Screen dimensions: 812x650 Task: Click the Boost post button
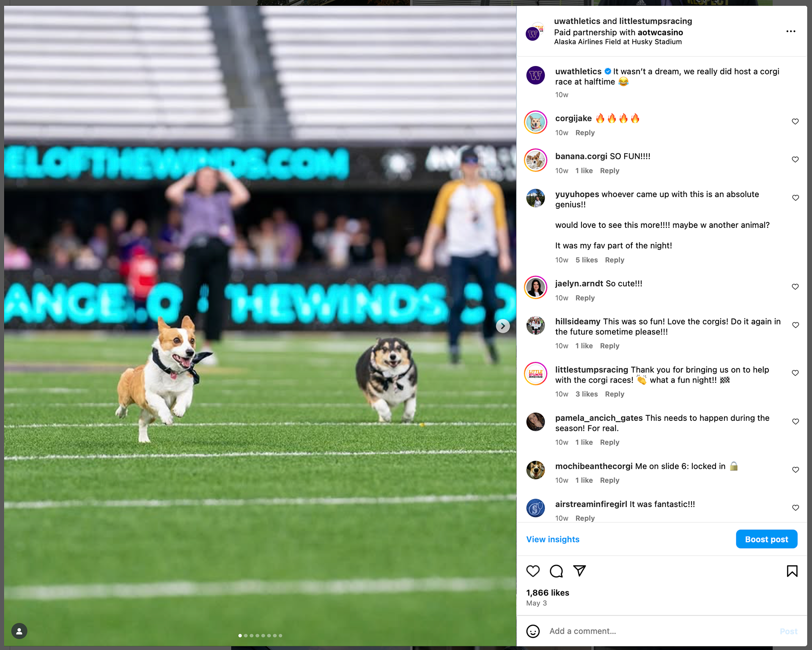coord(766,539)
